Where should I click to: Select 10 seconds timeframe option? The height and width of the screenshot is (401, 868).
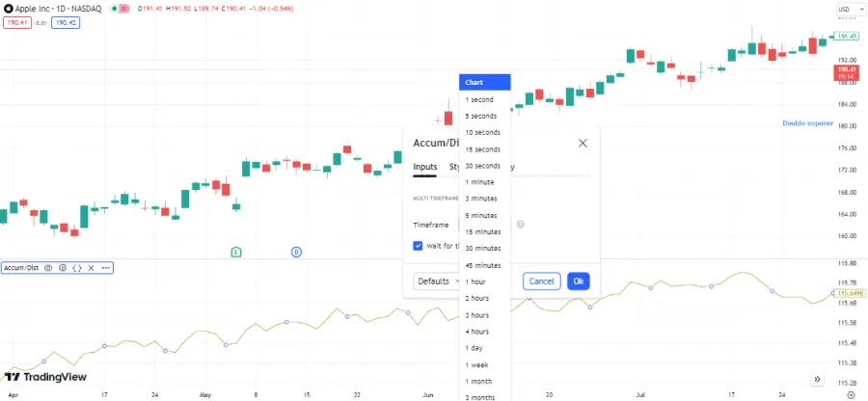(485, 133)
